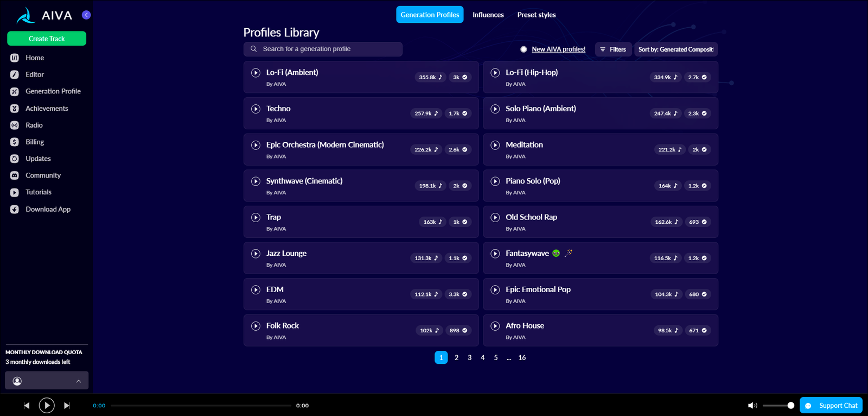Play preview of Folk Rock profile
This screenshot has width=868, height=416.
[x=256, y=326]
